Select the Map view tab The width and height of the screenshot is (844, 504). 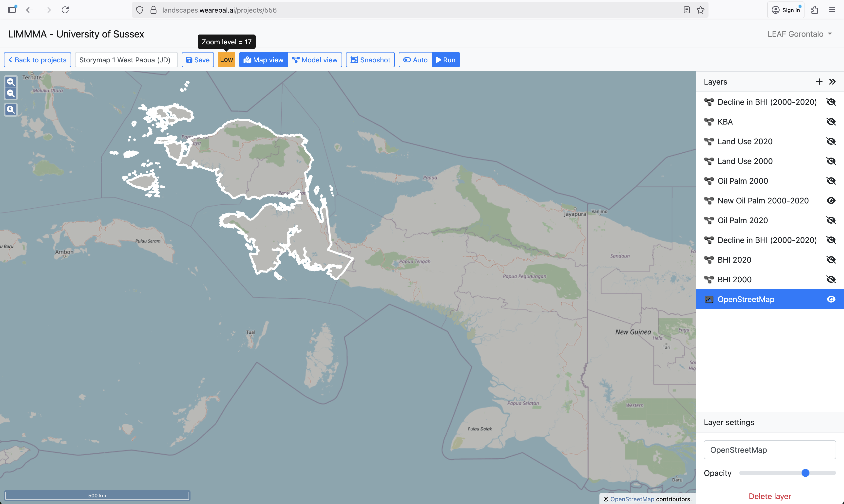(263, 60)
